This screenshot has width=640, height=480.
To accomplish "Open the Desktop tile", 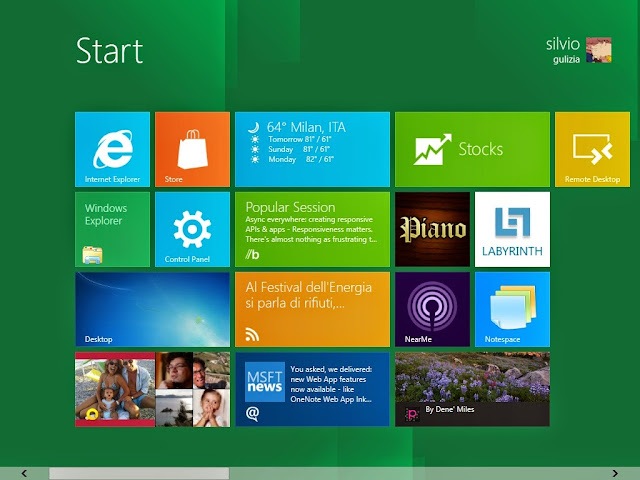I will [x=152, y=309].
